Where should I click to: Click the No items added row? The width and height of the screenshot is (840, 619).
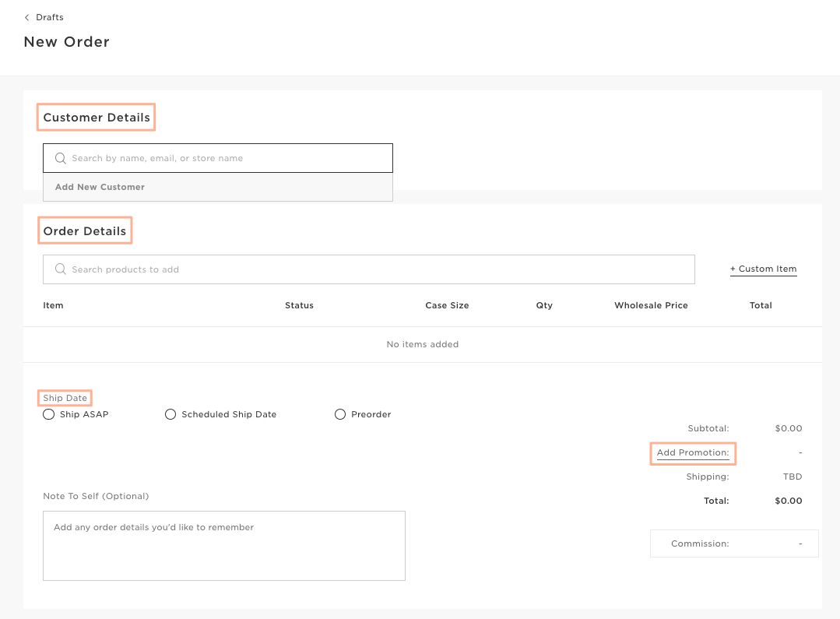click(422, 344)
